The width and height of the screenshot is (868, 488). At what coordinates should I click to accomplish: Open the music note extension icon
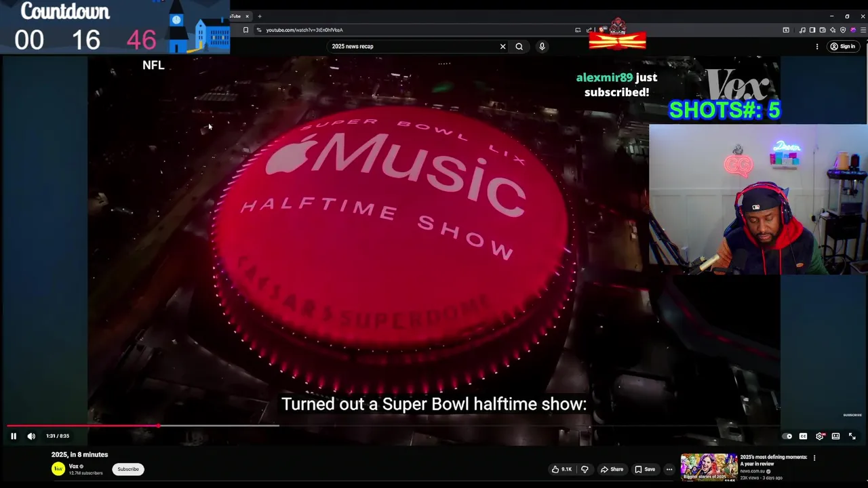click(x=802, y=30)
